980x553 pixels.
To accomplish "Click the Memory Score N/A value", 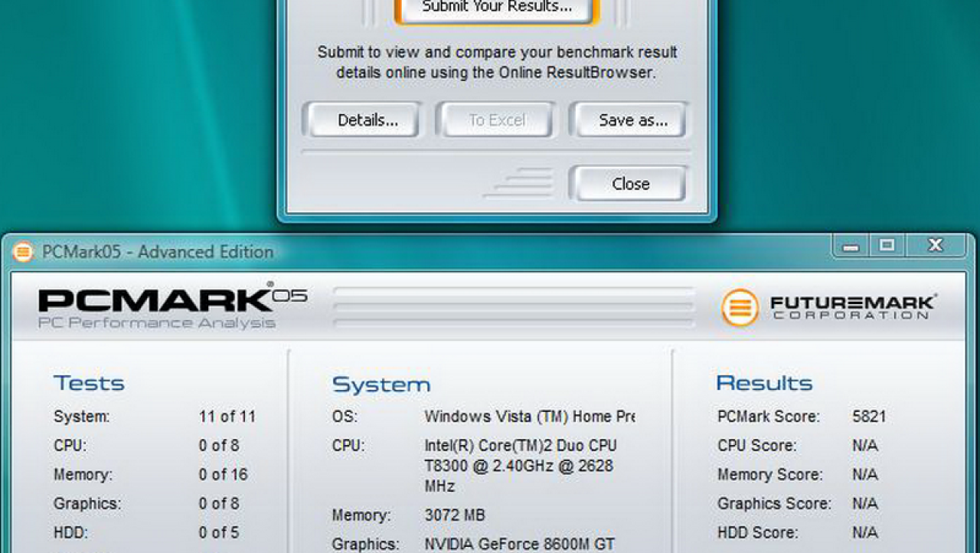I will point(865,475).
